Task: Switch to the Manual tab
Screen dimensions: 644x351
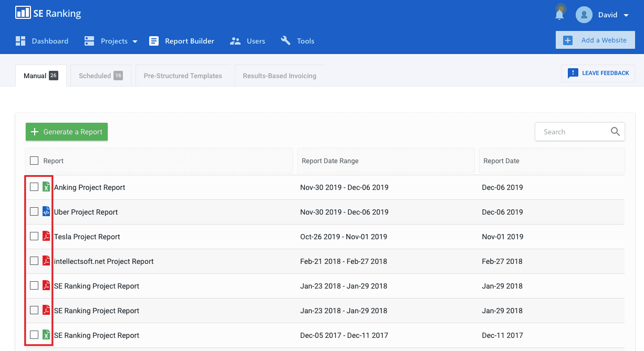Action: pyautogui.click(x=41, y=76)
